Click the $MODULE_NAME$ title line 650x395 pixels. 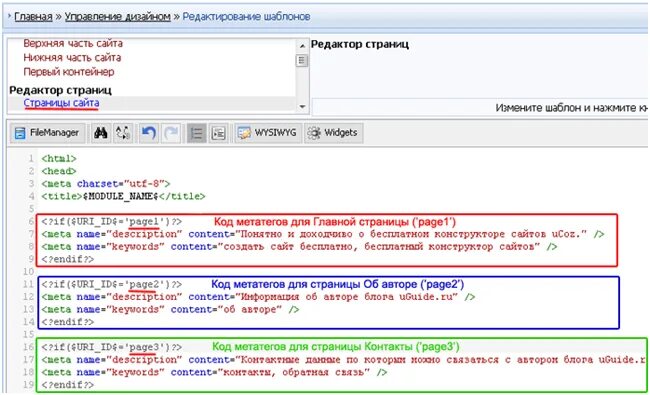(123, 196)
